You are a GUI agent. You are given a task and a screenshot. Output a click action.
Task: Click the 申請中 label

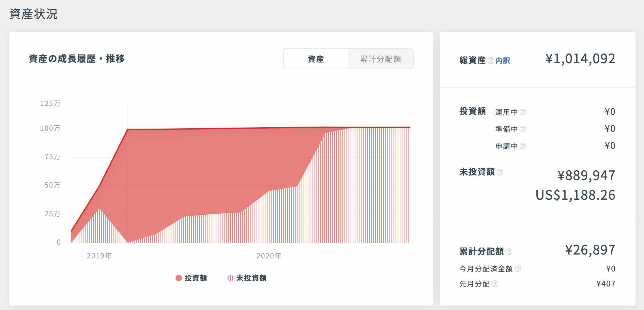click(506, 146)
